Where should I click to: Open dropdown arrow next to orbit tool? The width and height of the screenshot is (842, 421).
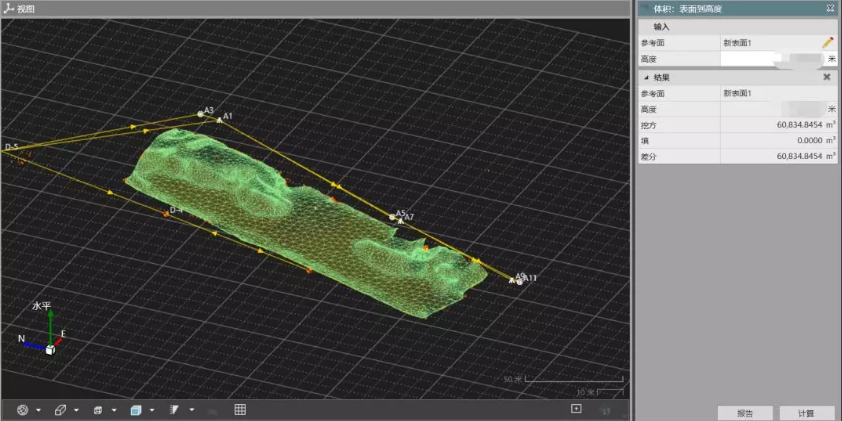click(38, 410)
